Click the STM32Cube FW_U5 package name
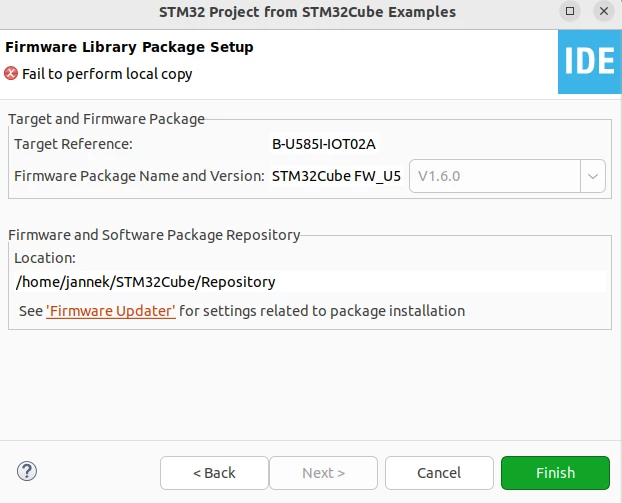Viewport: 622px width, 503px height. [336, 176]
